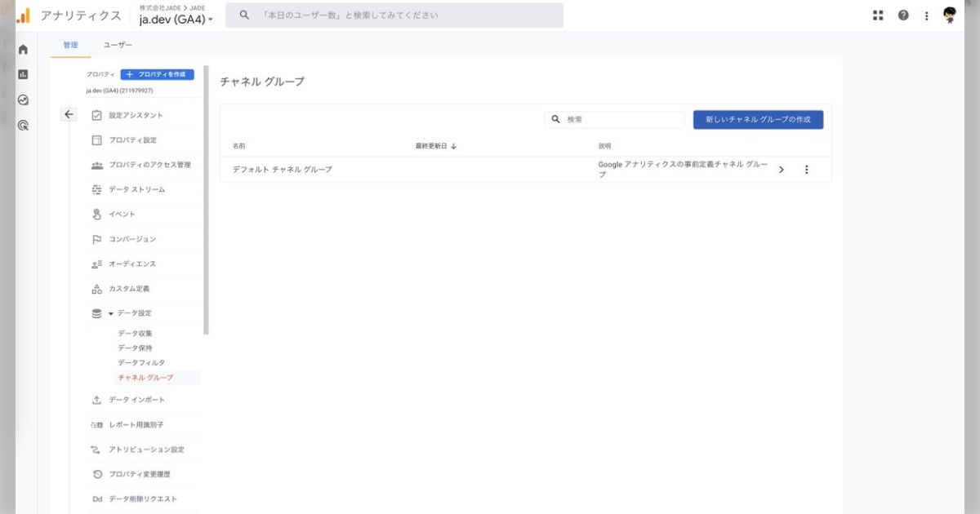Open more options for デフォルト チャネル グループ
This screenshot has height=514, width=980.
[807, 170]
